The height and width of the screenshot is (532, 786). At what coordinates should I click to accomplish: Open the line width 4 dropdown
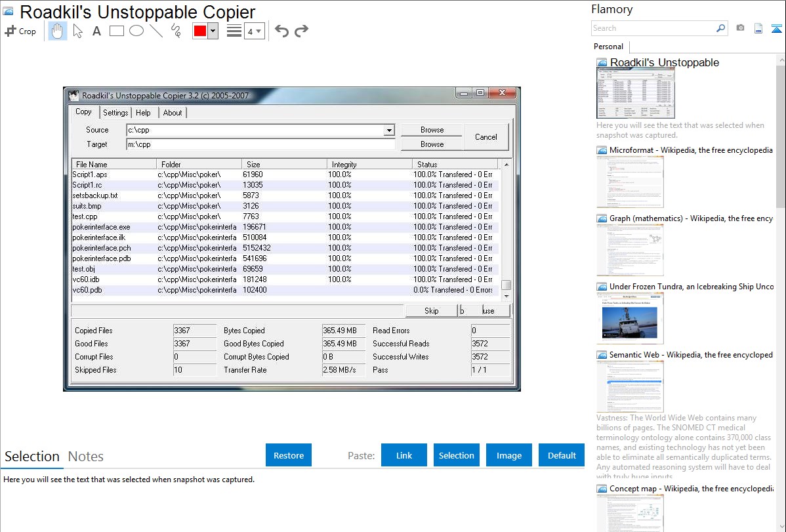pos(254,31)
